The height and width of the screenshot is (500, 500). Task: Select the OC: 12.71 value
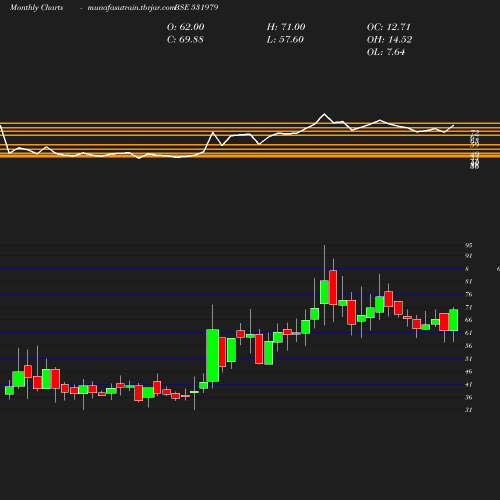(389, 27)
